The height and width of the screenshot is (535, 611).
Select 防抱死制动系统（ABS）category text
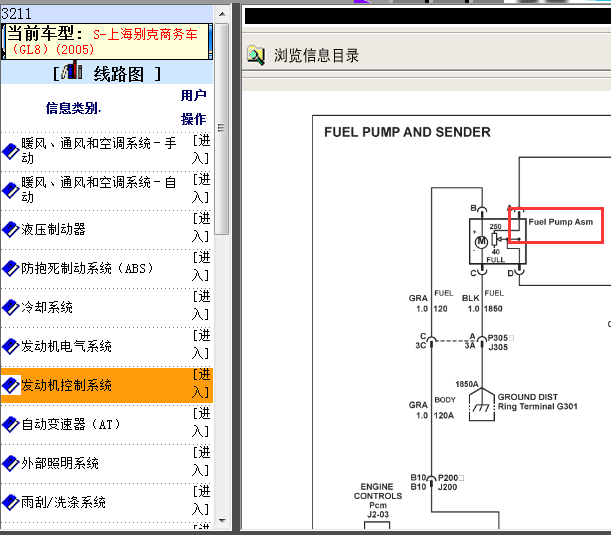click(x=88, y=268)
